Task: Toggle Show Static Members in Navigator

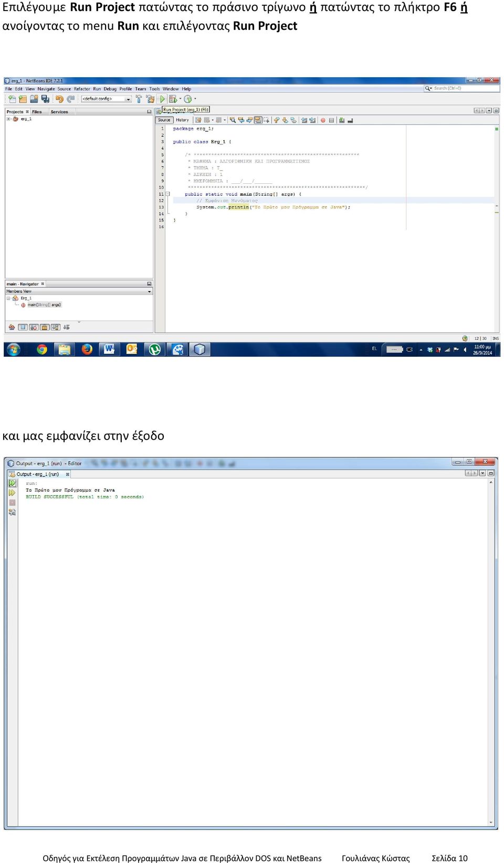Action: pos(34,327)
